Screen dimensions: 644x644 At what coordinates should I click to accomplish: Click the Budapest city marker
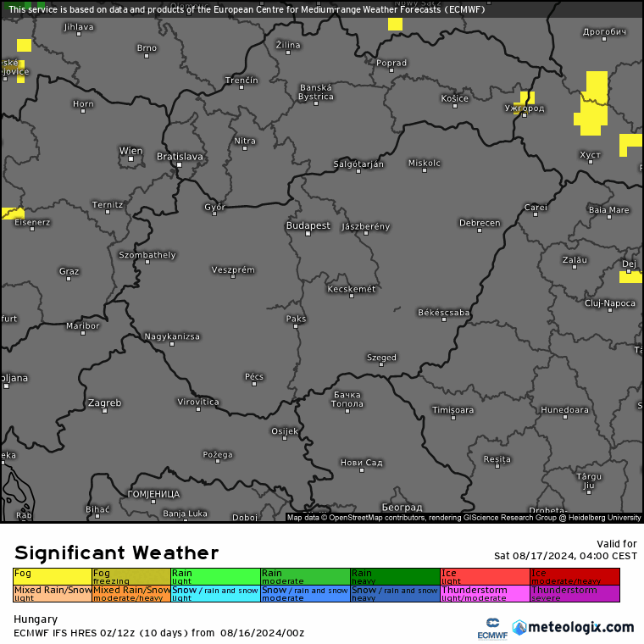308,233
